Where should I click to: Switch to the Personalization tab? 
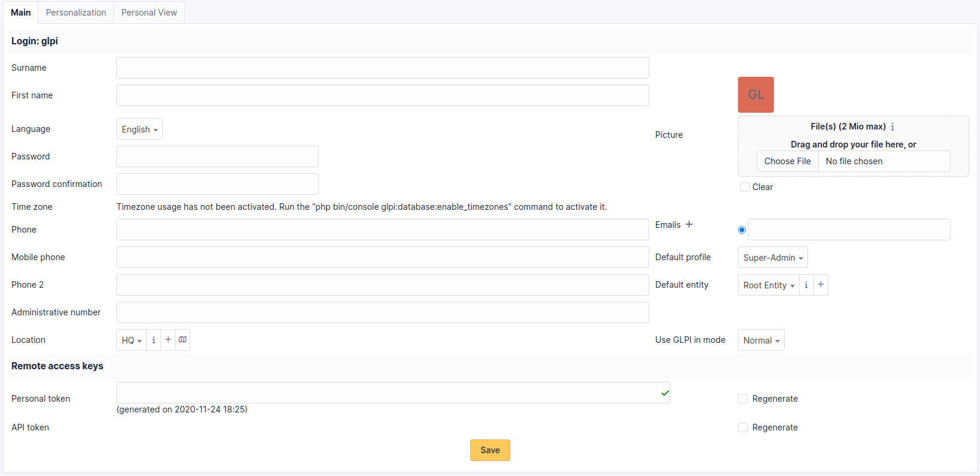(76, 13)
